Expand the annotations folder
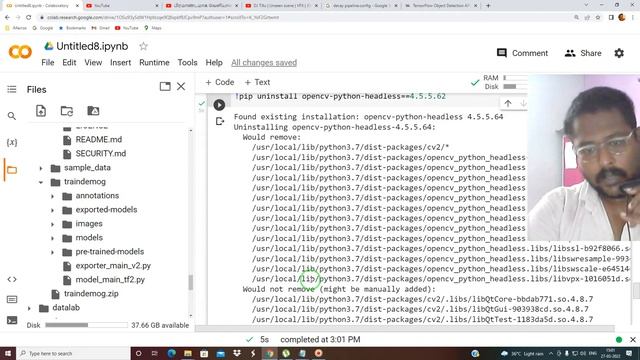The height and width of the screenshot is (360, 640). (x=52, y=196)
